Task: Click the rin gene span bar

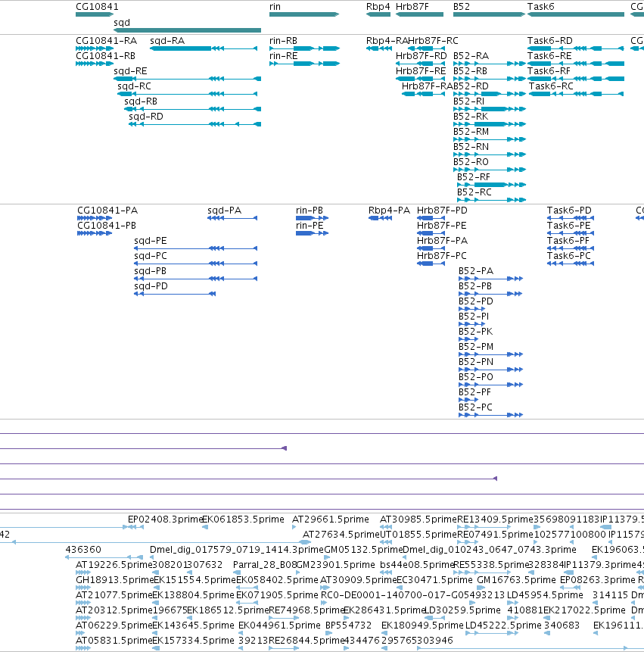Action: 304,14
